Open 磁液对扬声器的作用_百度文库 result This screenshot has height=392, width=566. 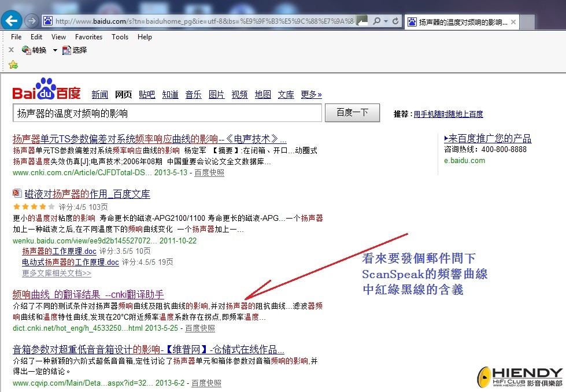87,194
